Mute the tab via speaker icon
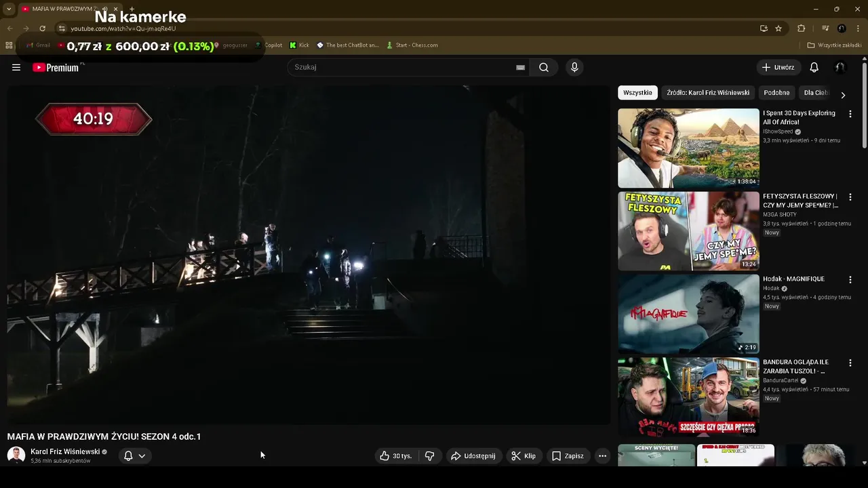The width and height of the screenshot is (868, 488). pos(105,9)
